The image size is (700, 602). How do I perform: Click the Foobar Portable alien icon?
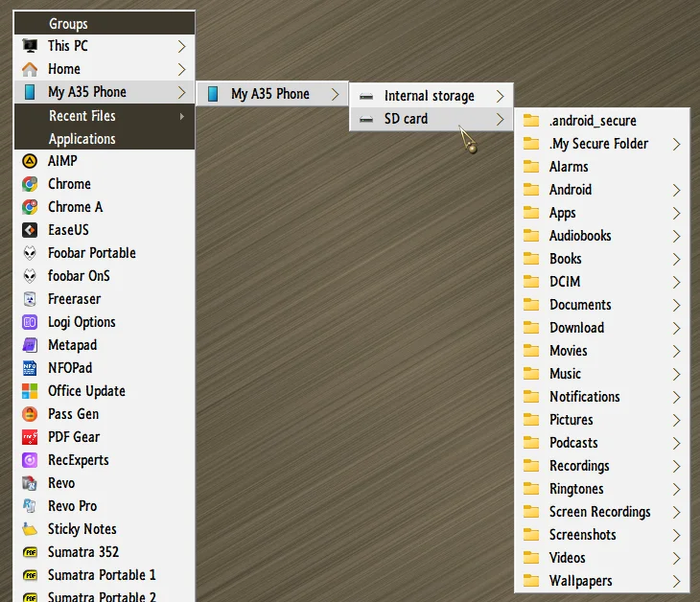pyautogui.click(x=30, y=253)
